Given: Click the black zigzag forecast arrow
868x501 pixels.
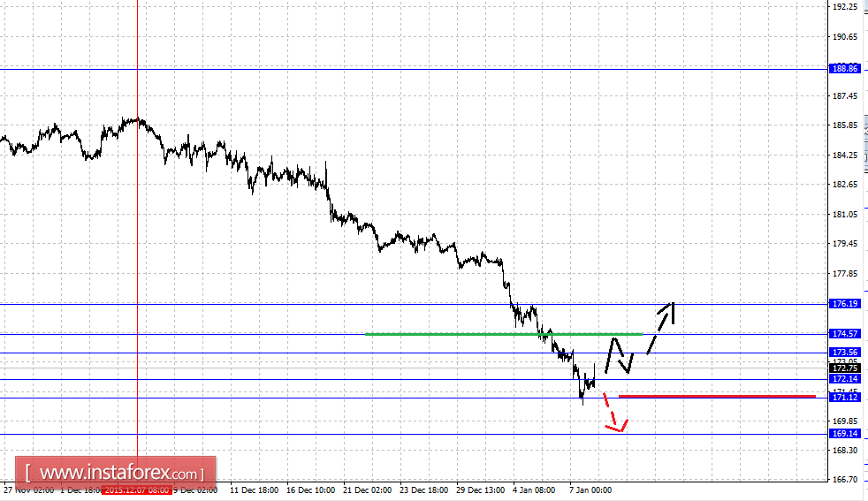Looking at the screenshot, I should (x=619, y=355).
